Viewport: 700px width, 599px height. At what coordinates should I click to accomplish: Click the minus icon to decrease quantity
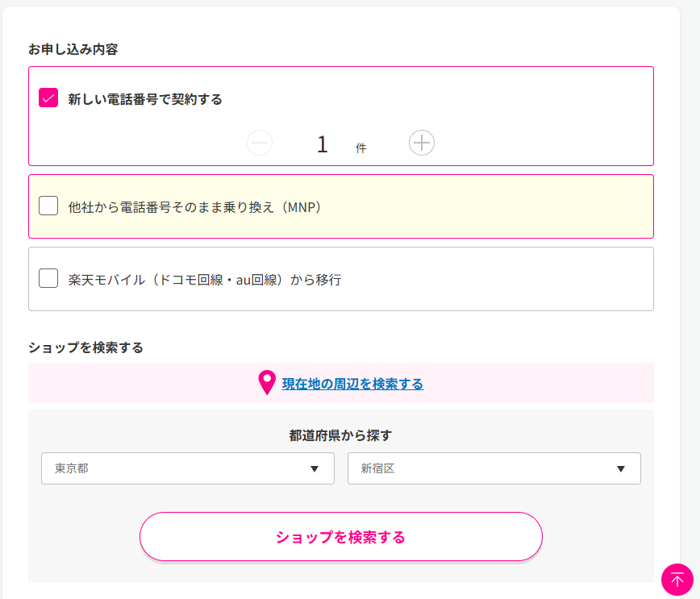pyautogui.click(x=260, y=144)
